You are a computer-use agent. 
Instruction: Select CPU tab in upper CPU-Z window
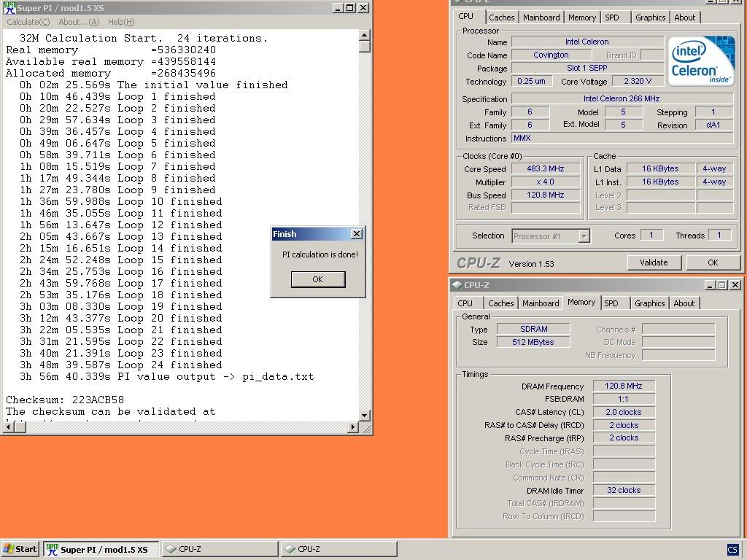pyautogui.click(x=466, y=16)
